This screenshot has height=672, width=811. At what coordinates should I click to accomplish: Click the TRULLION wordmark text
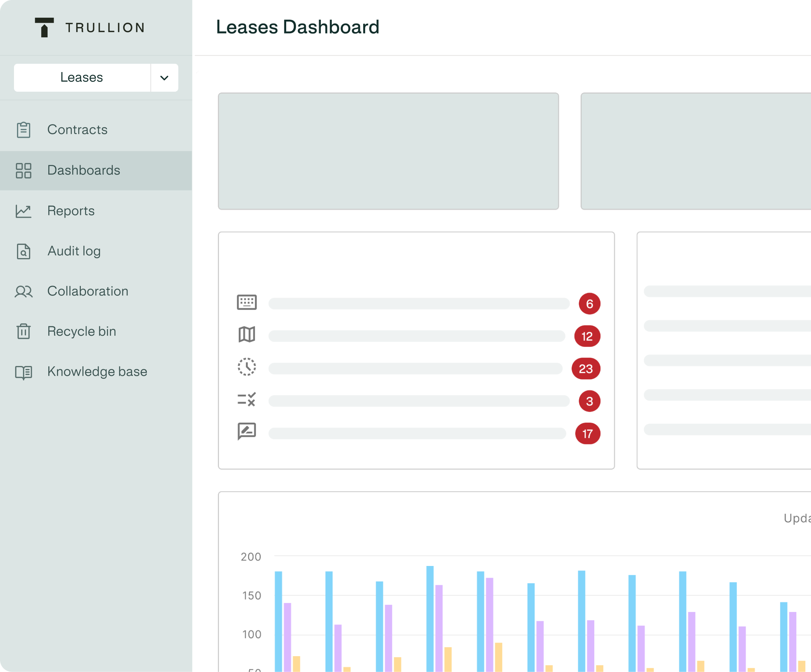(105, 28)
